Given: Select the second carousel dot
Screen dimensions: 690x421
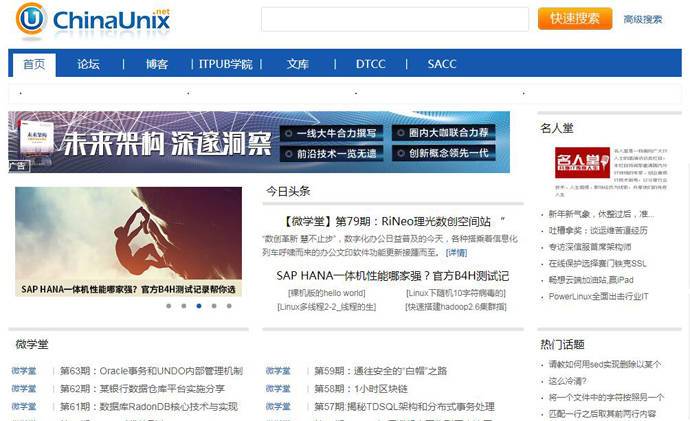Looking at the screenshot, I should (x=184, y=306).
